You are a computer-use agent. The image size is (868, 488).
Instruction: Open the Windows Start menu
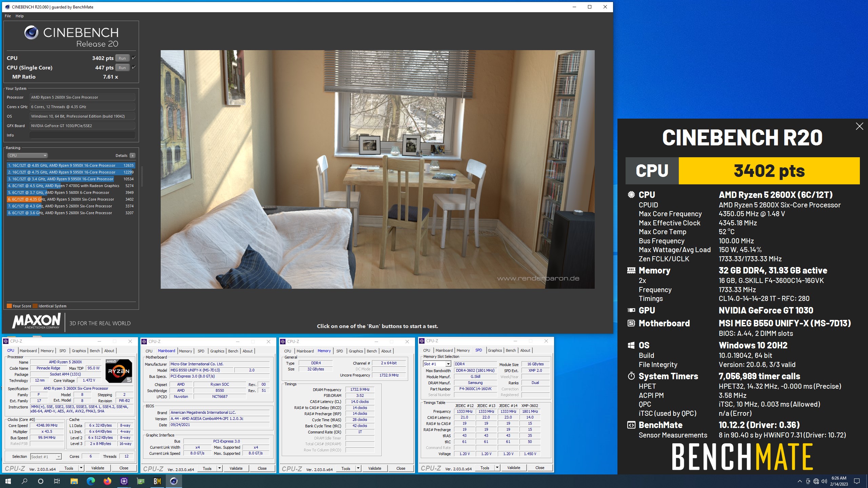tap(8, 481)
